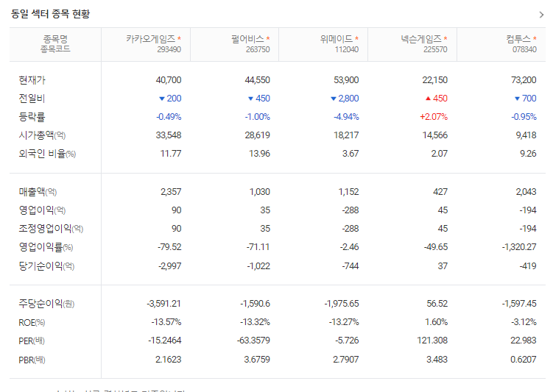
Task: Click the ROE value -13.32%
Action: click(255, 322)
